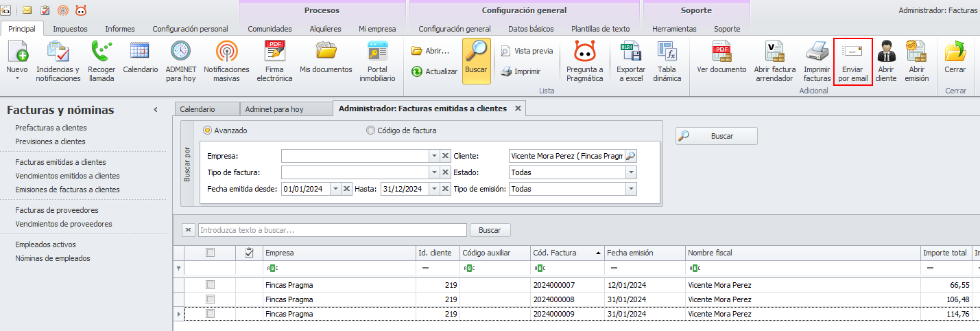Open the Estado dropdown list
Screen dimensions: 980x331
pos(630,172)
